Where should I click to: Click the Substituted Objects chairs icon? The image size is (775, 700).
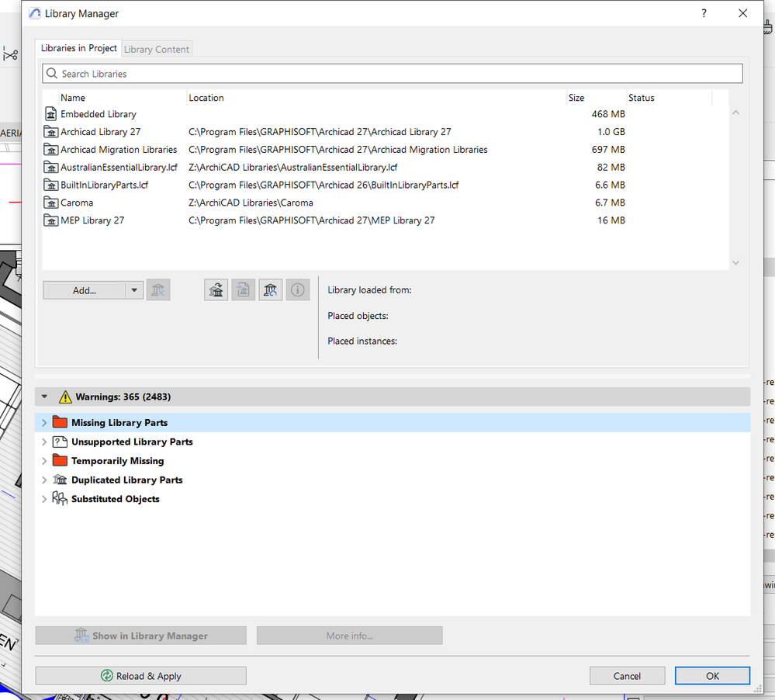[60, 498]
